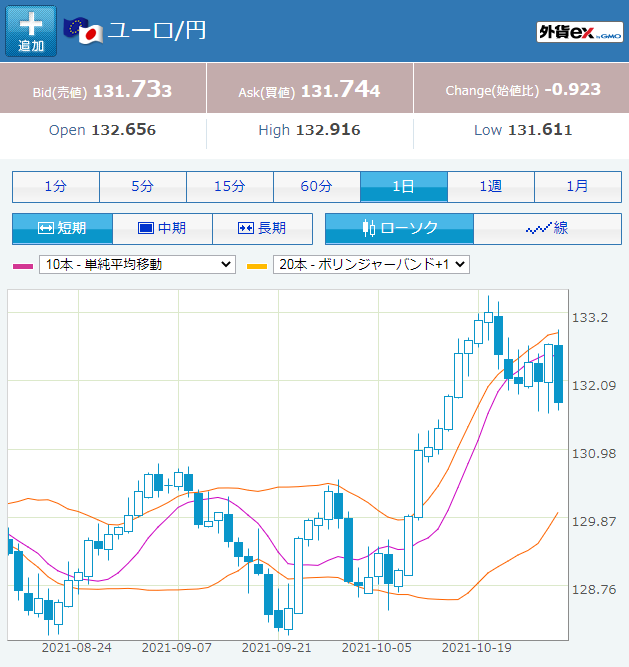Switch chart range to 中期

pyautogui.click(x=162, y=229)
